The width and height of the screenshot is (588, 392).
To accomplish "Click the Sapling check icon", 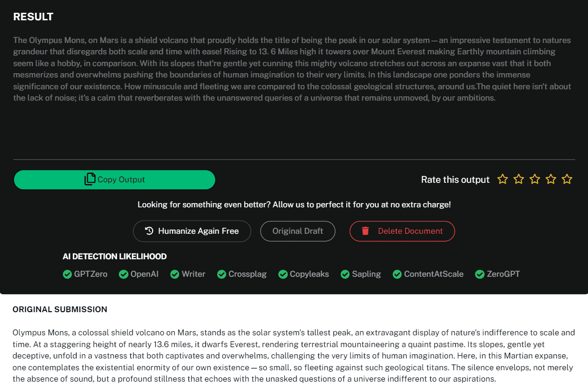I will 345,274.
